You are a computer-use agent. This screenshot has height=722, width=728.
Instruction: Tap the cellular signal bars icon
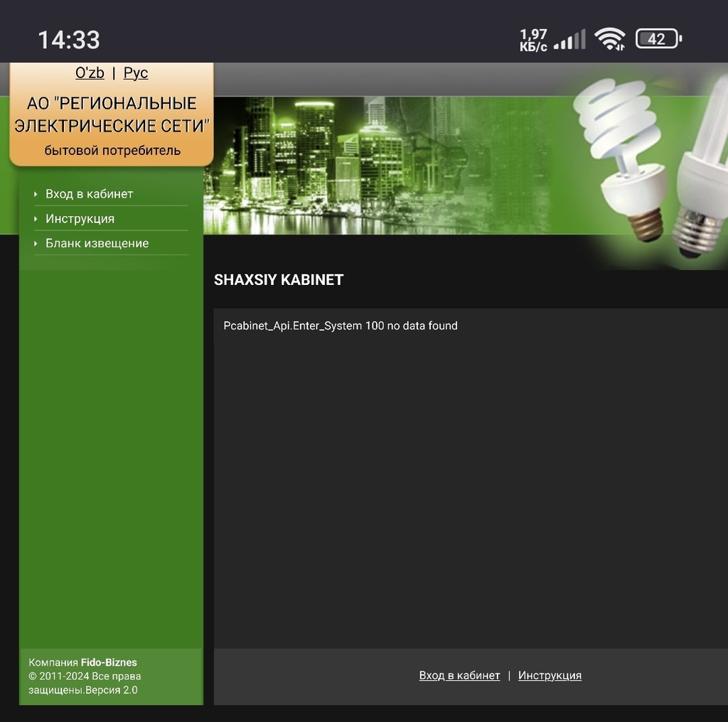pos(569,40)
